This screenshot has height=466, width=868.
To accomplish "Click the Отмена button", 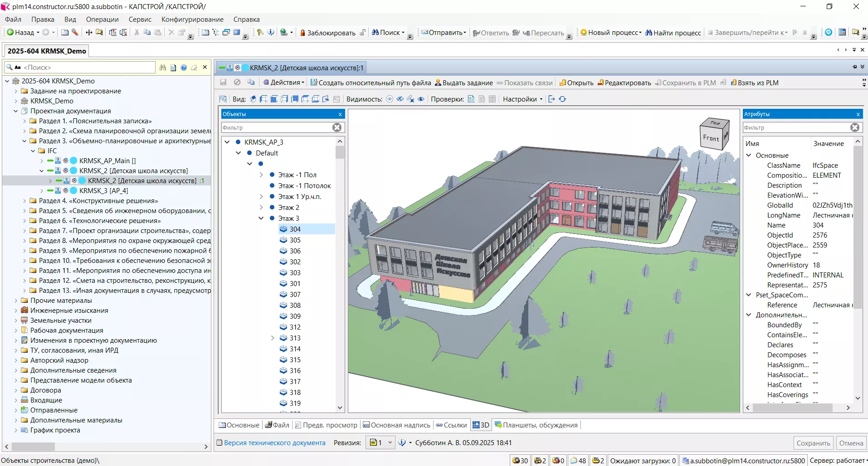I will pos(851,443).
